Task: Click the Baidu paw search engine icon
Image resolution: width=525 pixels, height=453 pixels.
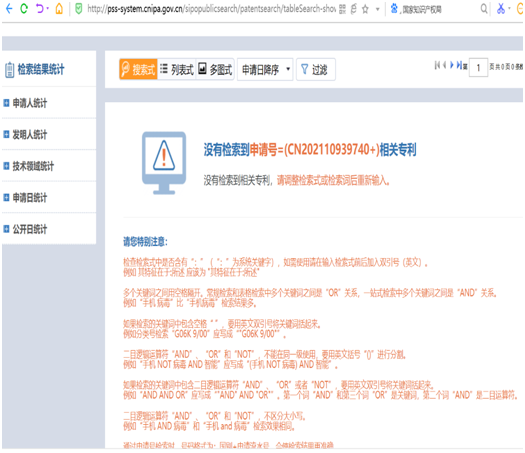Action: tap(394, 9)
